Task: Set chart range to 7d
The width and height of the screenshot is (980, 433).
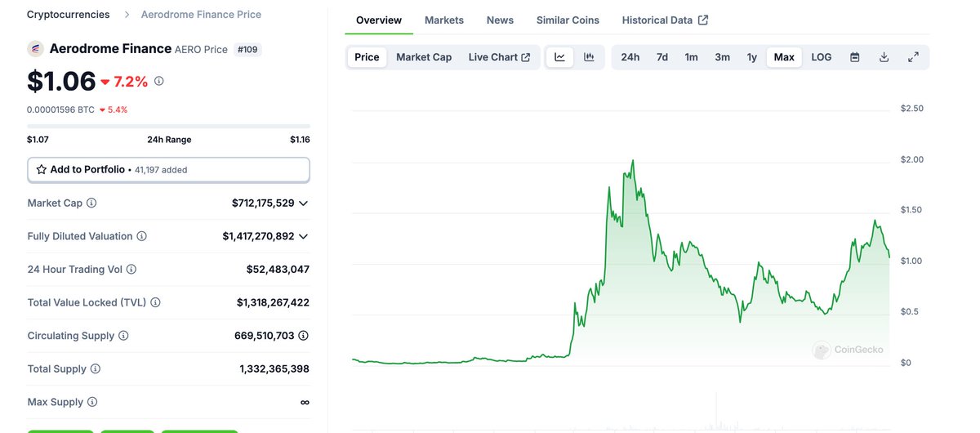Action: tap(662, 57)
